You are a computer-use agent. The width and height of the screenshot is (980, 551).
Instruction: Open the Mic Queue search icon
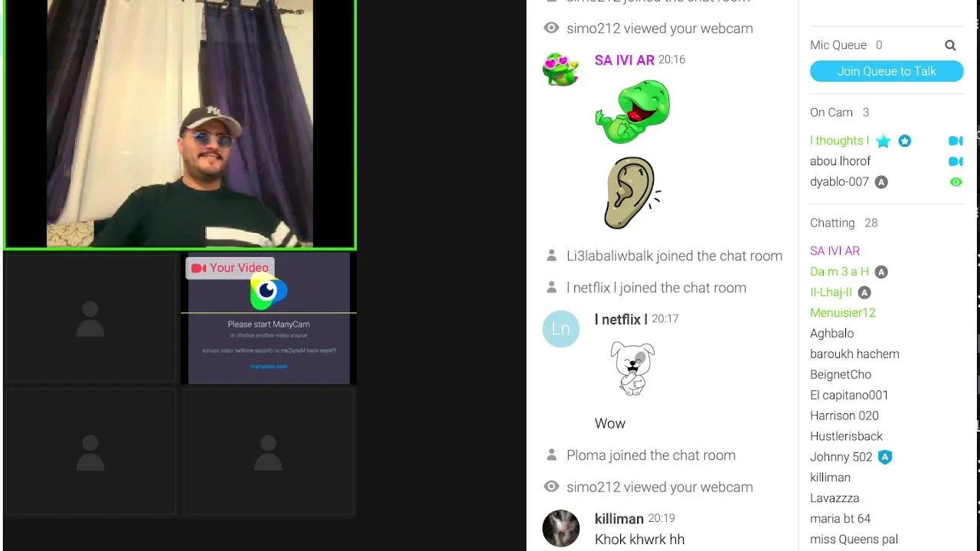tap(950, 45)
